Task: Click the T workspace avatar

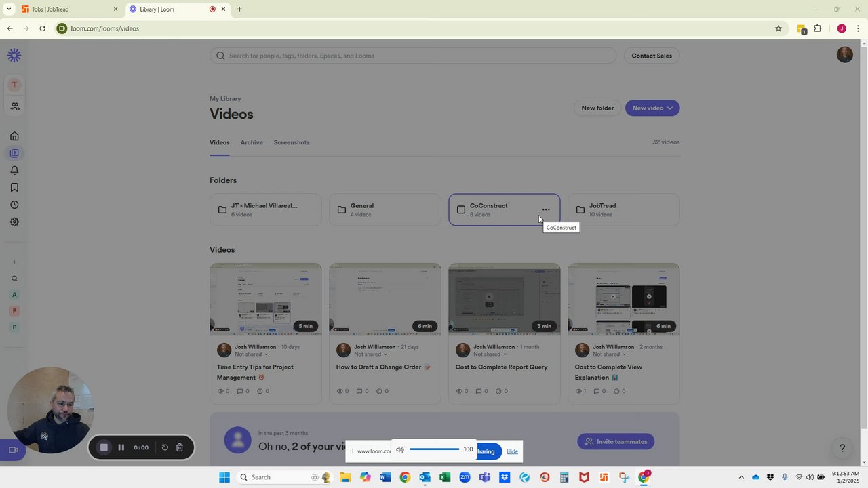Action: [14, 85]
